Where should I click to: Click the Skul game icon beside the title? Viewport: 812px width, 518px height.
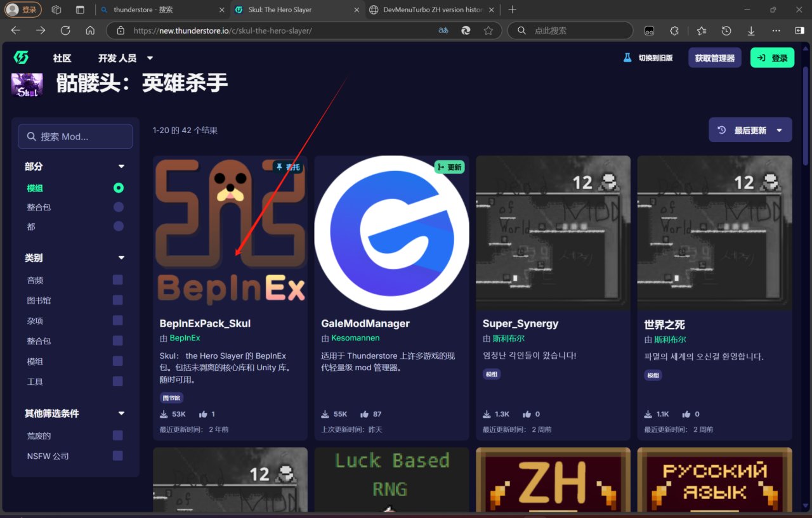(x=27, y=85)
